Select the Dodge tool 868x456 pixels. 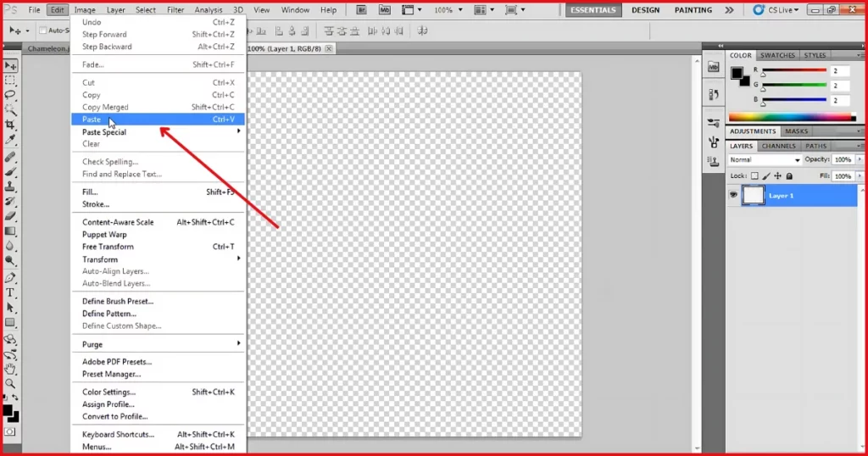[10, 261]
